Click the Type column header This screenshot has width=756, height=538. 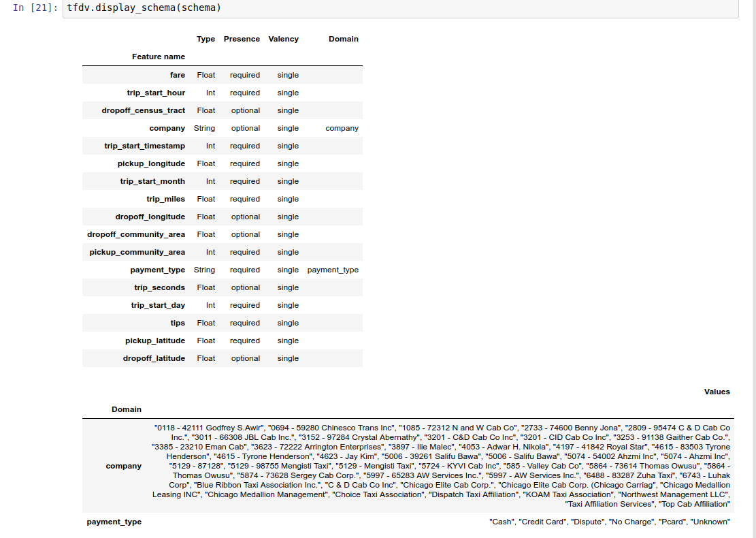(x=206, y=39)
